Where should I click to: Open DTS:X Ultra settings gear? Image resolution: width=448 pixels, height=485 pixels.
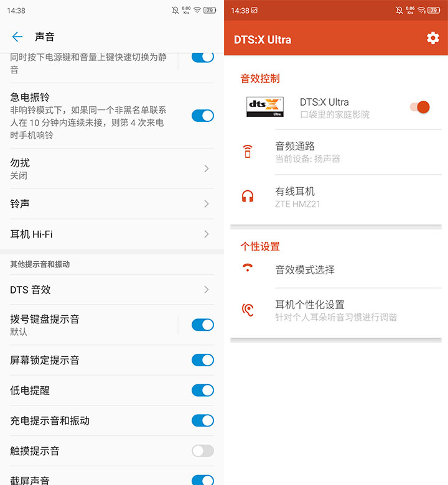(432, 39)
